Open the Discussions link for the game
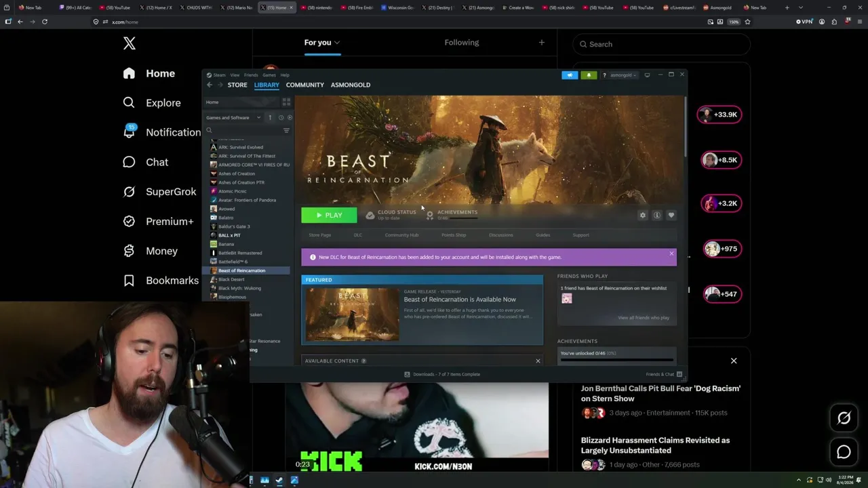 click(501, 235)
